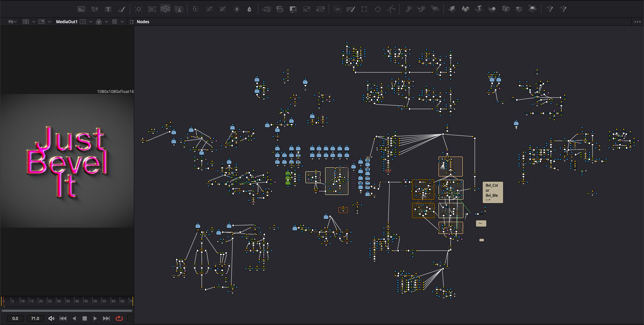Expand the A buffer options chevron
644x325 pixels.
(x=34, y=22)
